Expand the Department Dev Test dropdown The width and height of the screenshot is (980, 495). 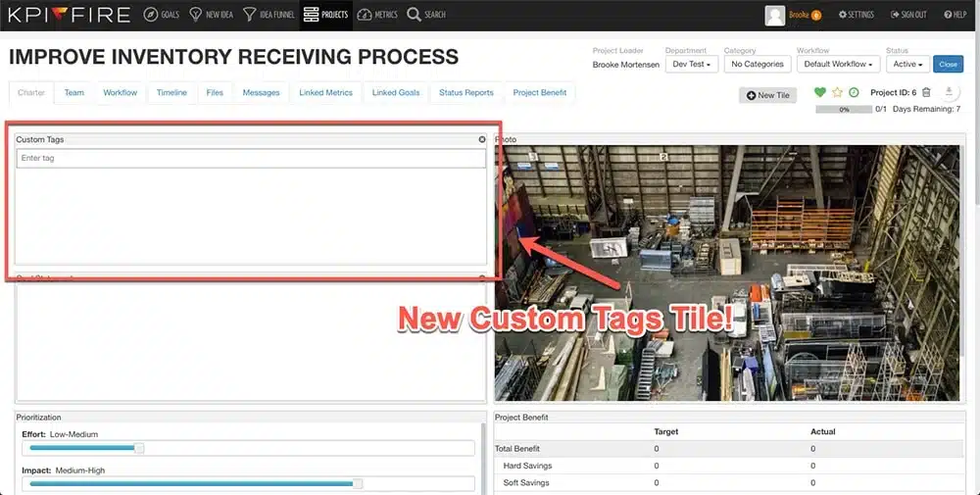(x=691, y=65)
